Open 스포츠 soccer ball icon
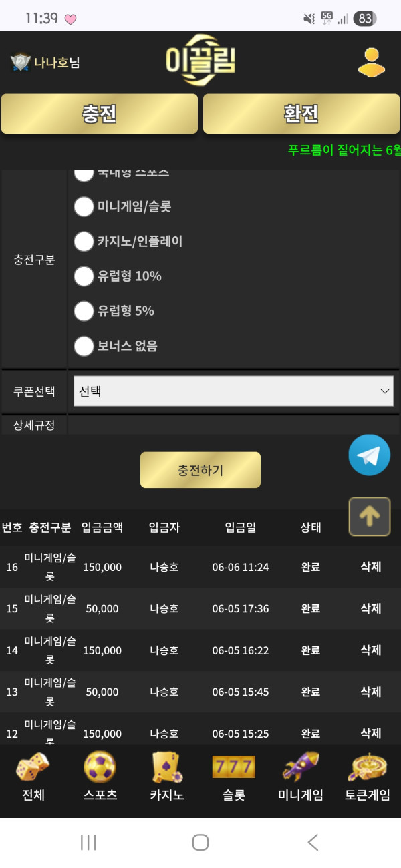The height and width of the screenshot is (868, 401). [x=100, y=768]
